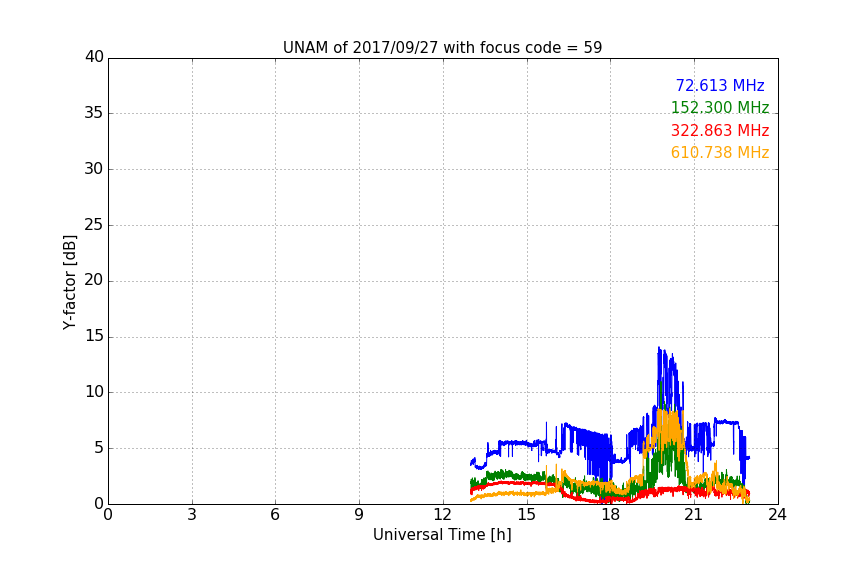Click the 'Y-factor [dB]' axis label
This screenshot has width=864, height=576.
coord(69,282)
